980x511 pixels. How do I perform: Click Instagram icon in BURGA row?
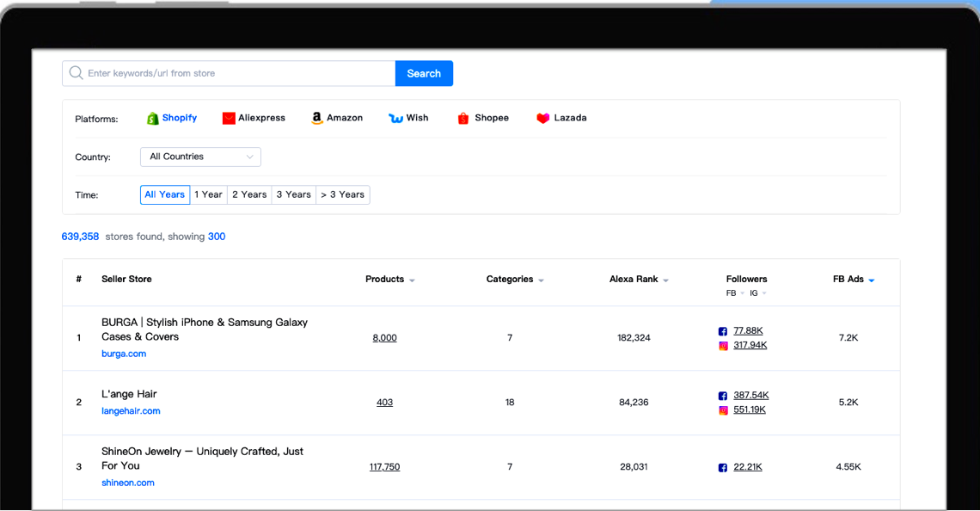coord(723,346)
